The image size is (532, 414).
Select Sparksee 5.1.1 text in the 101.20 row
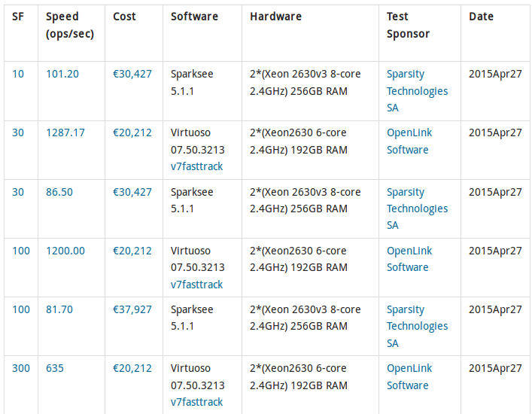click(x=192, y=83)
